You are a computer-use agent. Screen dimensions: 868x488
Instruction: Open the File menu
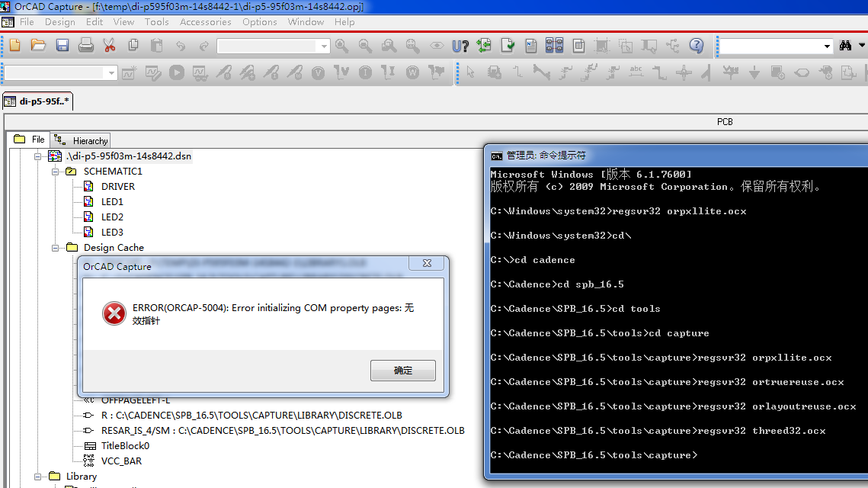click(27, 22)
